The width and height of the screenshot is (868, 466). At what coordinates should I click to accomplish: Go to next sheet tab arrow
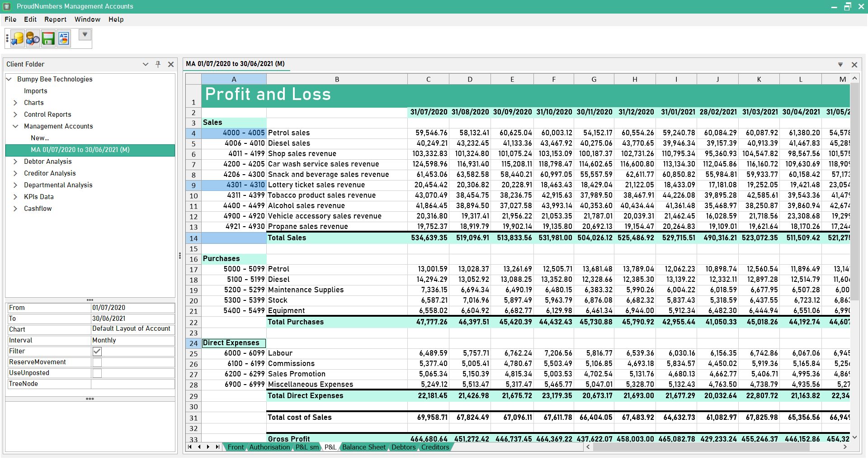208,447
